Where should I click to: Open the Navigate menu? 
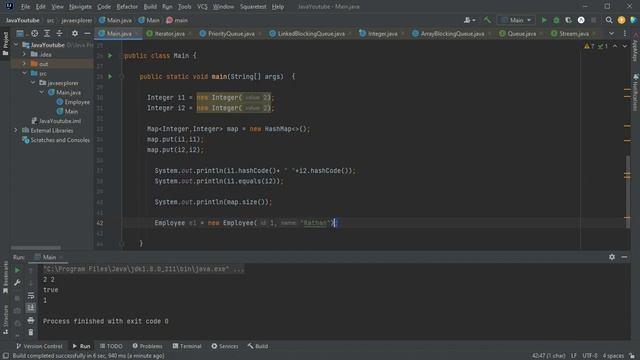[80, 7]
